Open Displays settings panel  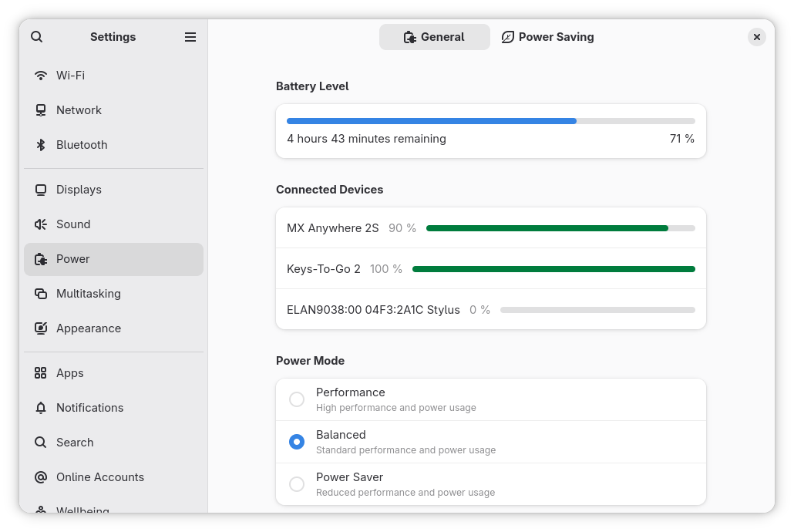pyautogui.click(x=113, y=190)
